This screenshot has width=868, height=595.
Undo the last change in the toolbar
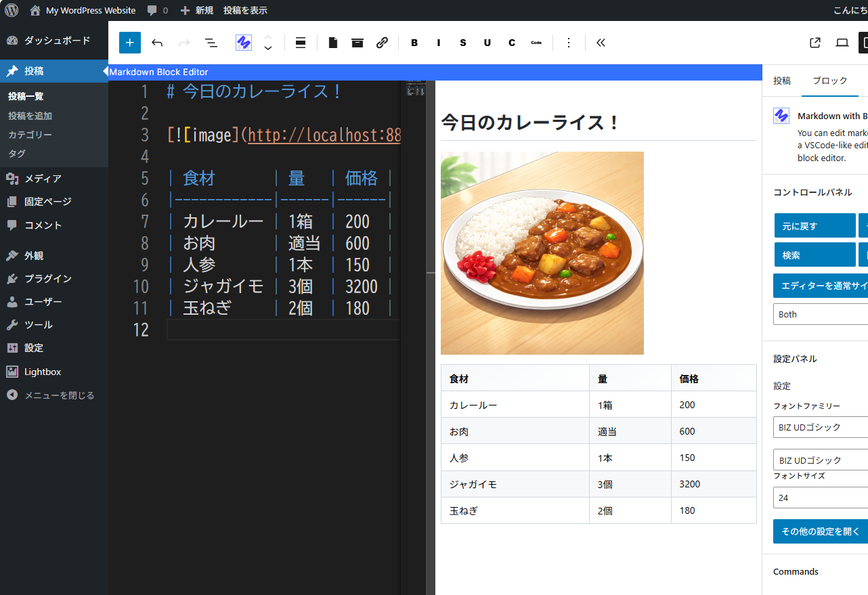tap(157, 43)
